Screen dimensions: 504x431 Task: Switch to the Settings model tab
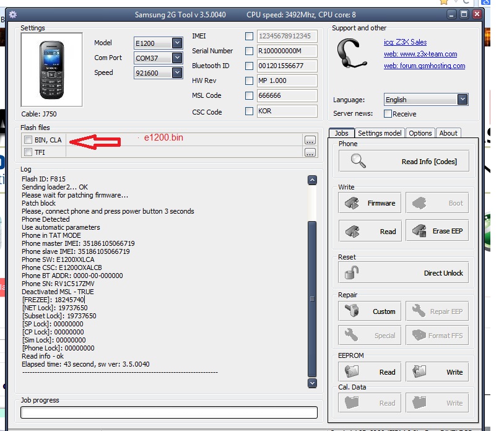380,133
